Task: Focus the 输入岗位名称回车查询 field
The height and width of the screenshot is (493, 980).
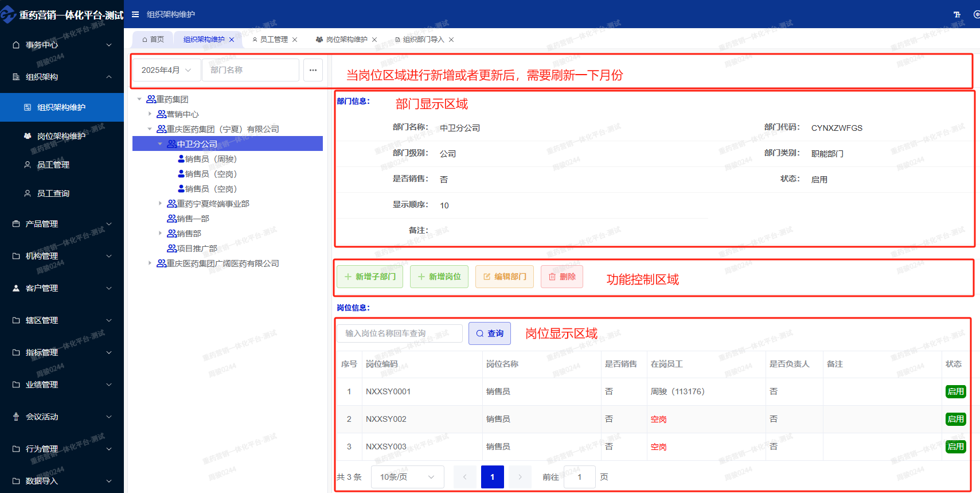Action: (400, 333)
